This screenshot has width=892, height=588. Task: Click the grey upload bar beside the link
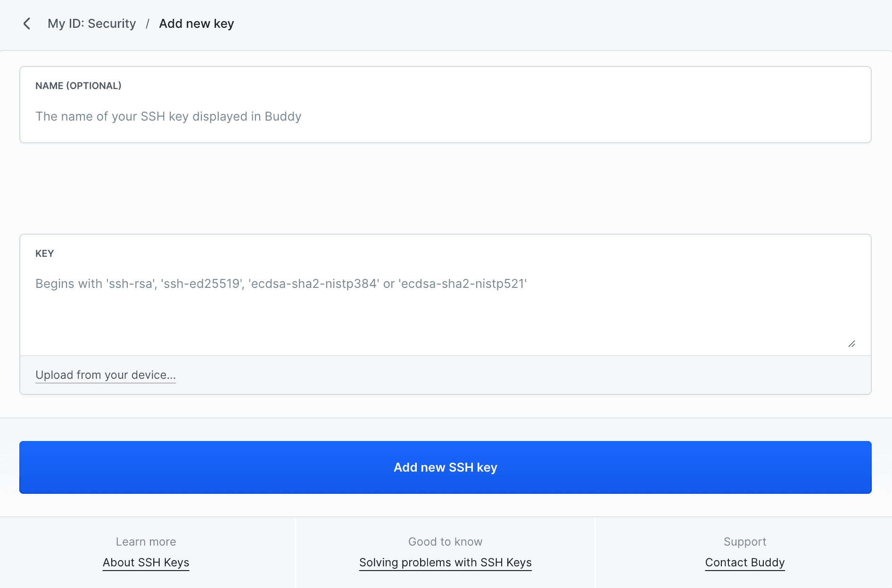(x=519, y=375)
